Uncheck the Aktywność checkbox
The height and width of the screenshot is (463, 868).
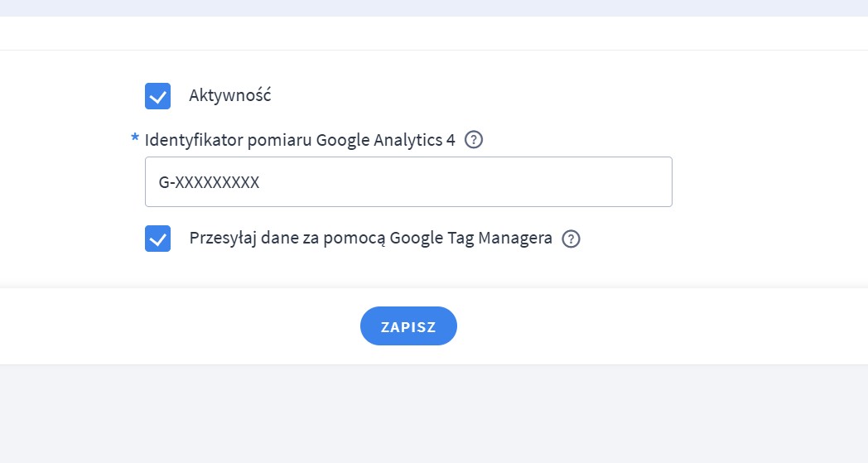157,96
